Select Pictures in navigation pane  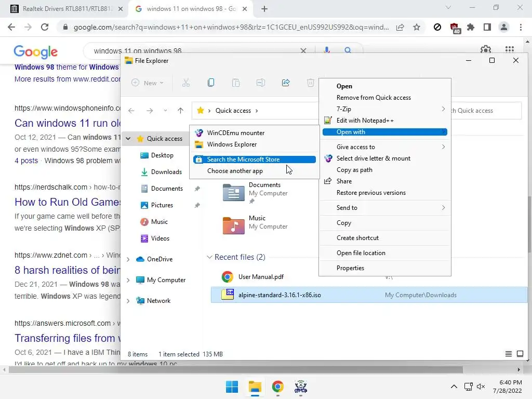(x=162, y=205)
